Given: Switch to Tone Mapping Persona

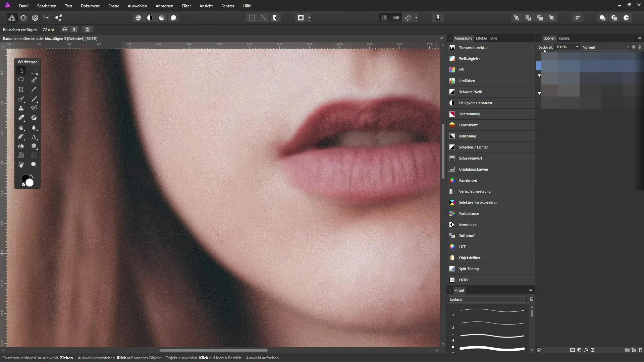Looking at the screenshot, I should tap(47, 18).
